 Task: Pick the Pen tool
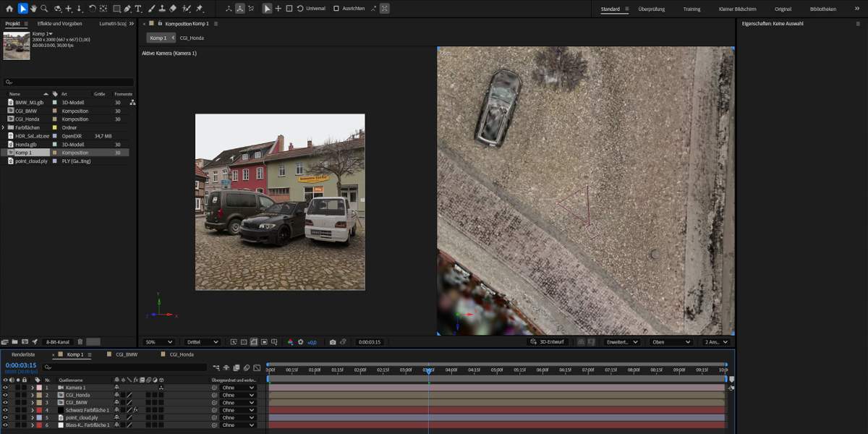tap(127, 9)
